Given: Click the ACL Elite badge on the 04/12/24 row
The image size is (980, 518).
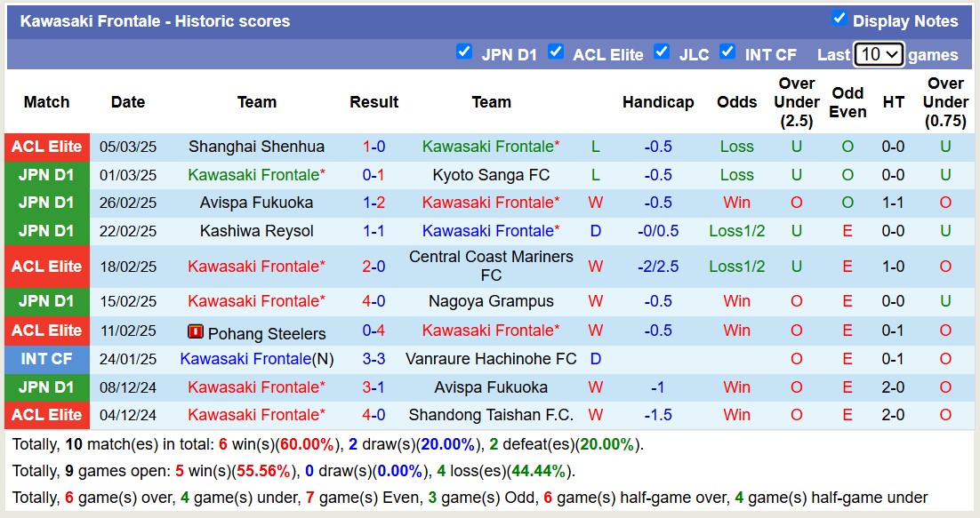Looking at the screenshot, I should coord(46,415).
